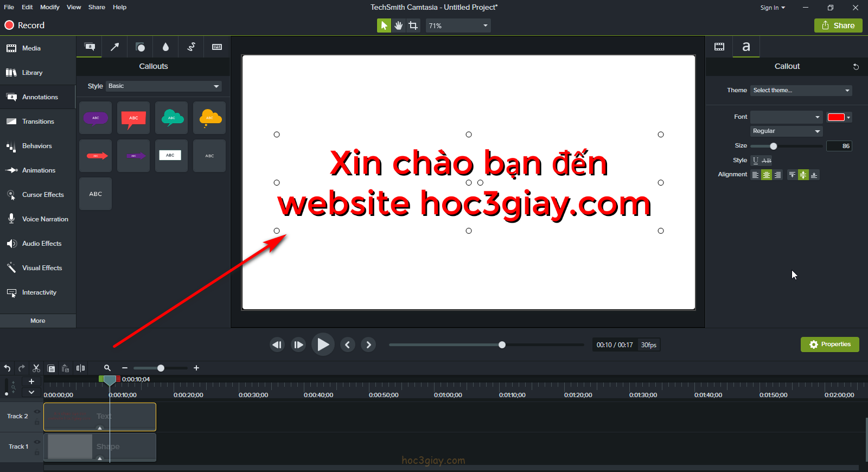The height and width of the screenshot is (472, 868).
Task: Open the Sign In dropdown
Action: (x=773, y=8)
